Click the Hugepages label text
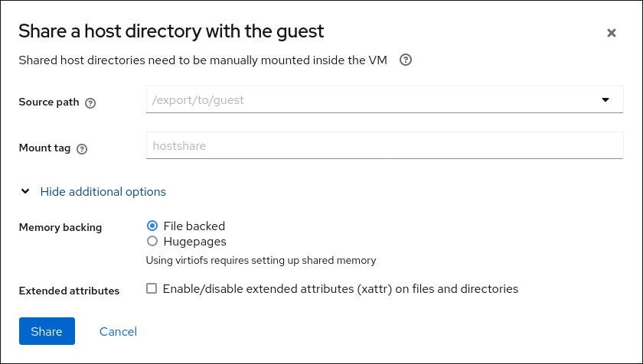This screenshot has width=643, height=364. pos(194,242)
